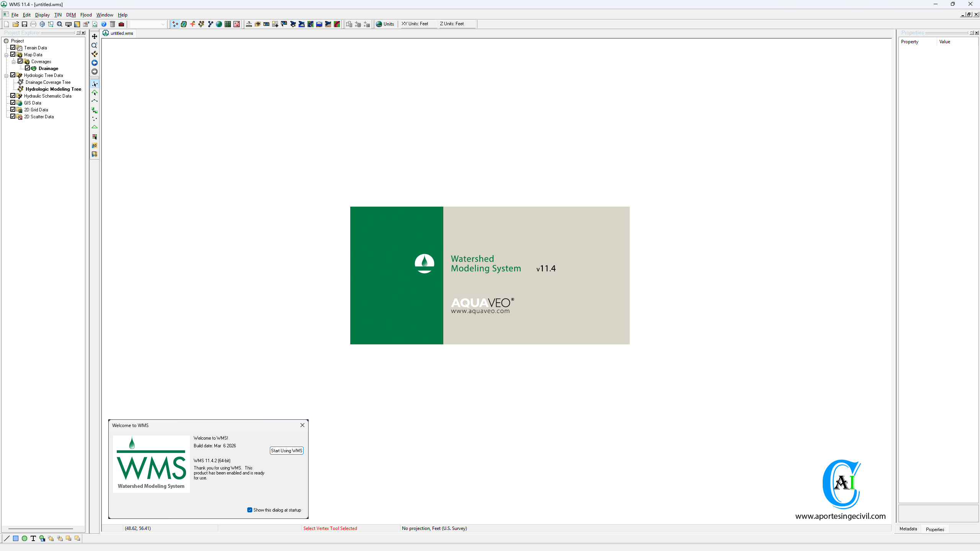Click the red toolbox icon
Image resolution: width=980 pixels, height=551 pixels.
(x=121, y=24)
